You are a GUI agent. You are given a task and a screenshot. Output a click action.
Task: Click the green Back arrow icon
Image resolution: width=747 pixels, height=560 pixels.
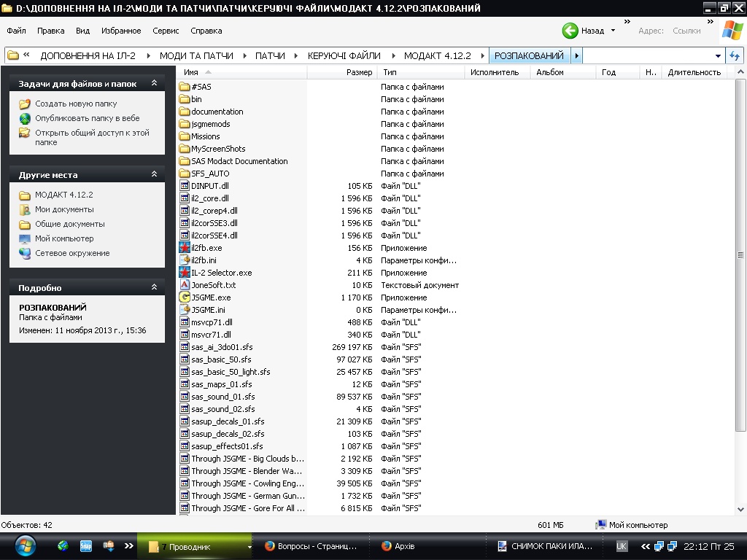(570, 31)
